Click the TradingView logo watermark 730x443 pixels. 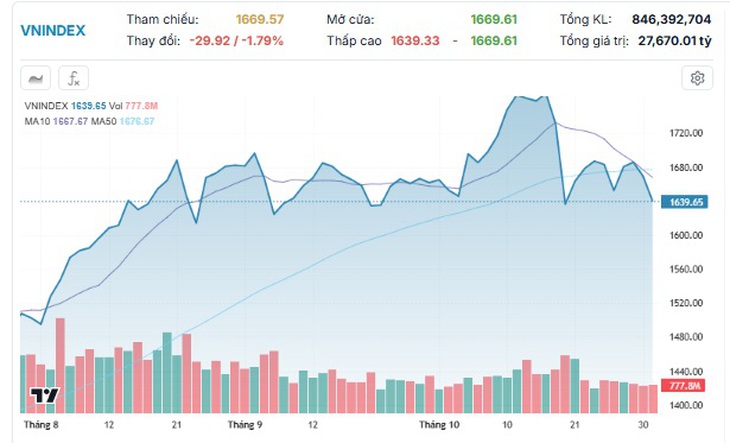coord(45,395)
